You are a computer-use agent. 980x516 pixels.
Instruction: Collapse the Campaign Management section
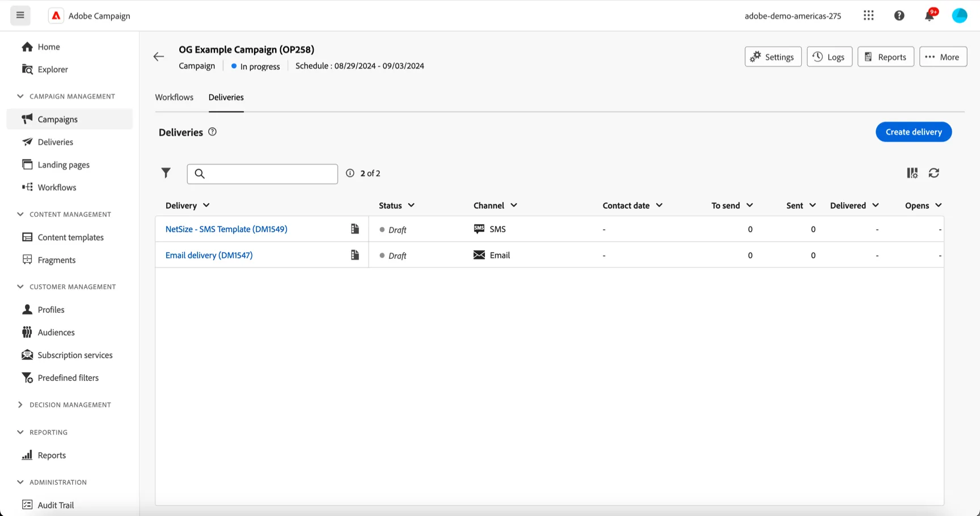coord(20,97)
